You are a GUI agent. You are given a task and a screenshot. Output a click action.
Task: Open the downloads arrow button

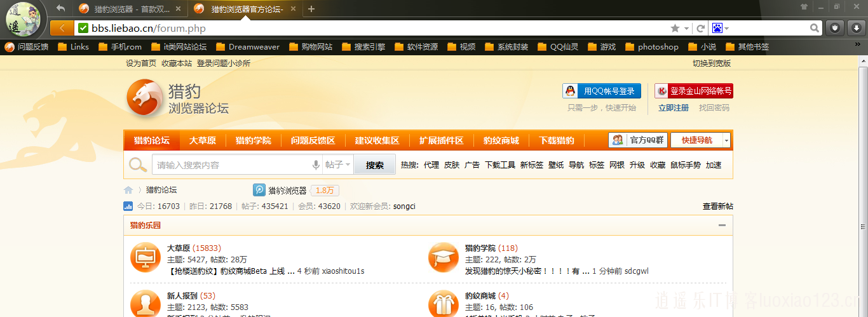tap(857, 28)
